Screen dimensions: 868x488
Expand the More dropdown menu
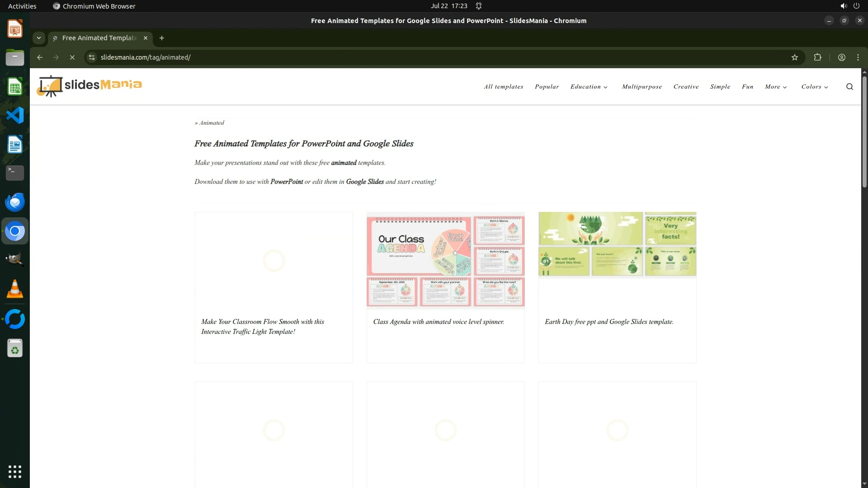click(776, 87)
